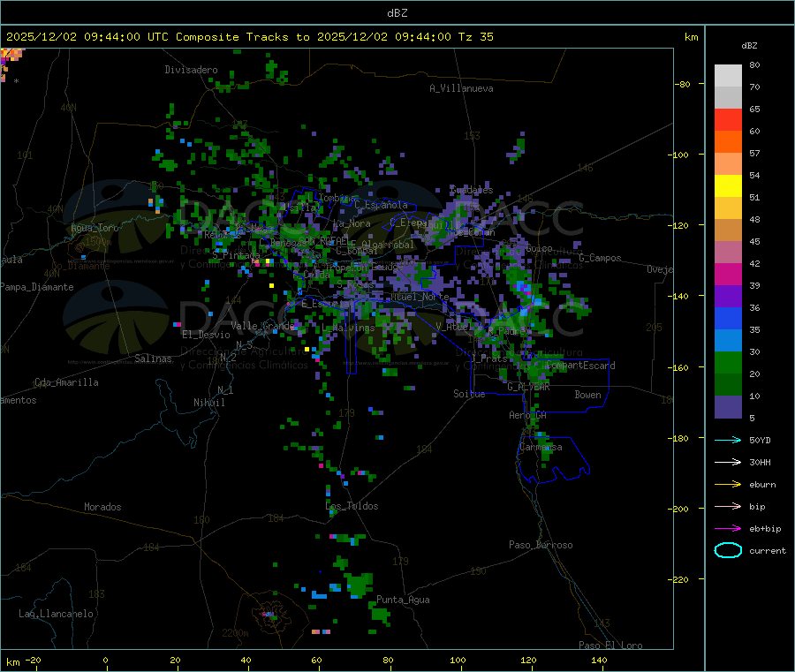Click the C_Campos map label
Image resolution: width=795 pixels, height=672 pixels.
click(600, 258)
